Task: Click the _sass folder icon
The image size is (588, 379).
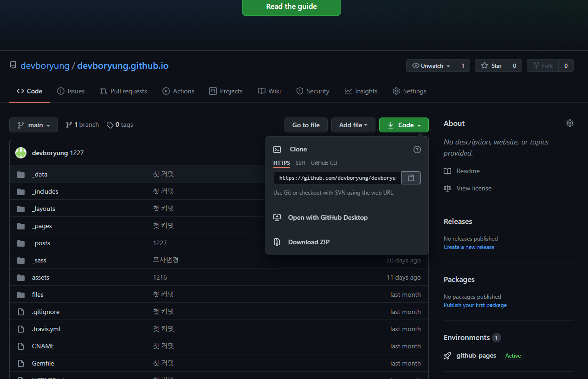Action: tap(21, 261)
